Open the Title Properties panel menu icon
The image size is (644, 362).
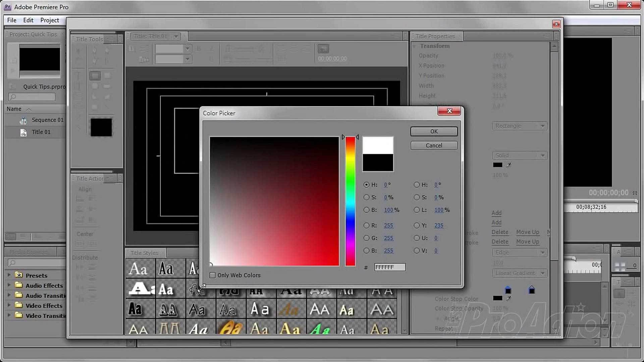pos(547,36)
